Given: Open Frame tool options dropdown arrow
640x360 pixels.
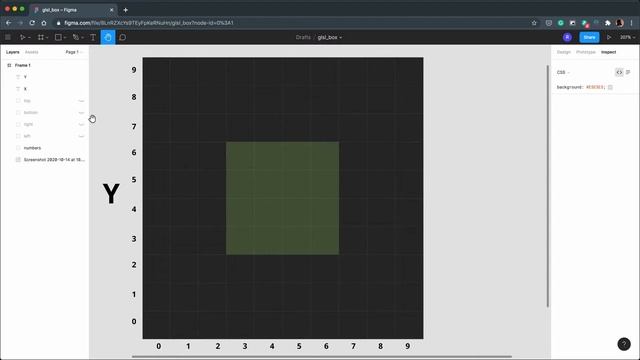Looking at the screenshot, I should (47, 38).
